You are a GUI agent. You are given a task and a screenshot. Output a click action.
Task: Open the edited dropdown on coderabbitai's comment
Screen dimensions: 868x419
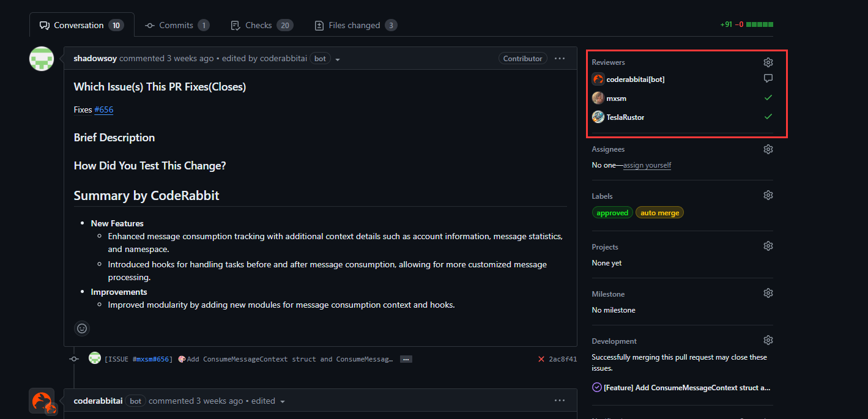[283, 401]
